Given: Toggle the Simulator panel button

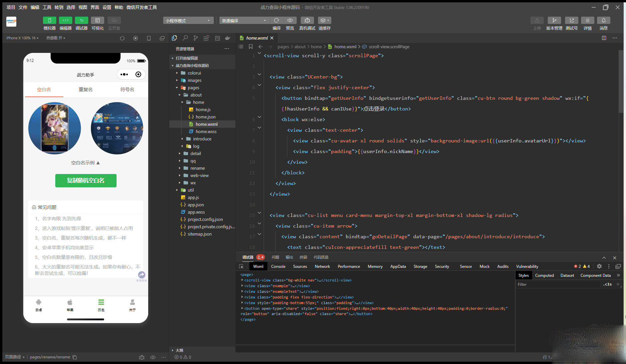Looking at the screenshot, I should click(49, 20).
